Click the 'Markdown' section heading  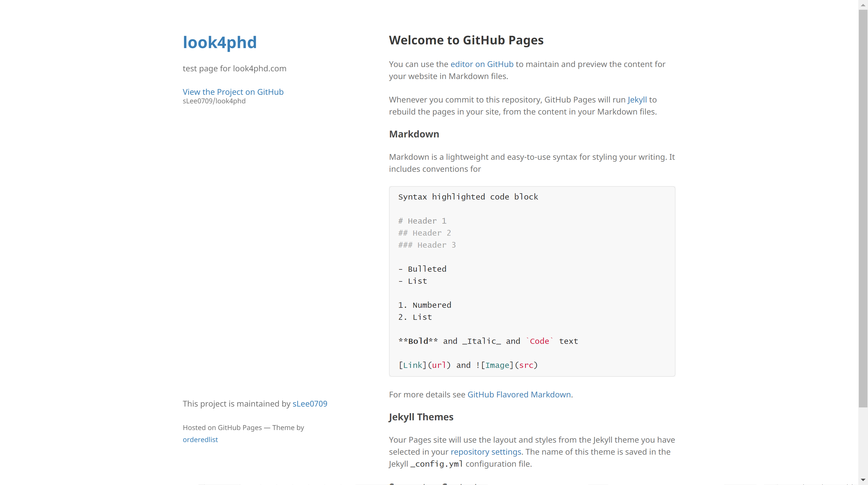coord(414,134)
